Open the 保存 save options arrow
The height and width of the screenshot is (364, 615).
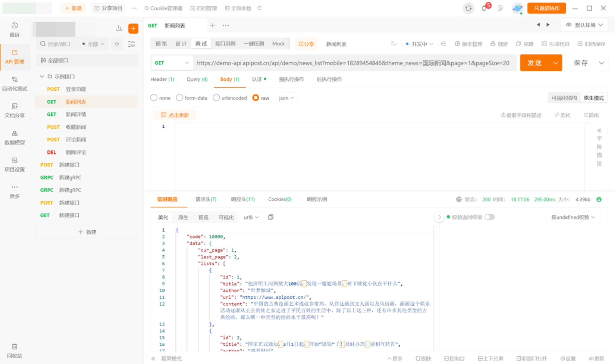[601, 63]
